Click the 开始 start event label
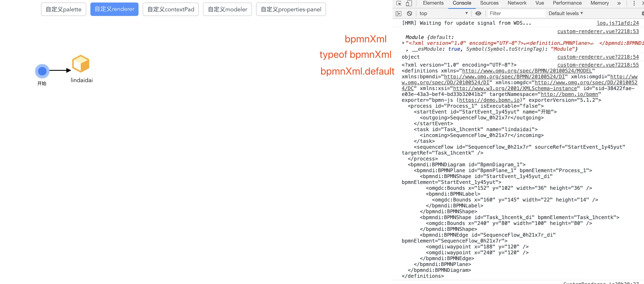Image resolution: width=644 pixels, height=284 pixels. (x=42, y=84)
